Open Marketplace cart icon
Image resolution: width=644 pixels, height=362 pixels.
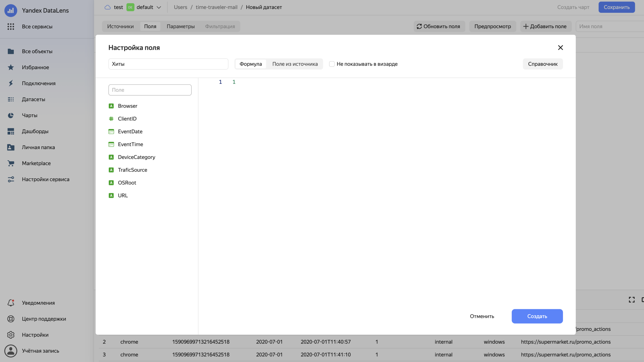11,163
